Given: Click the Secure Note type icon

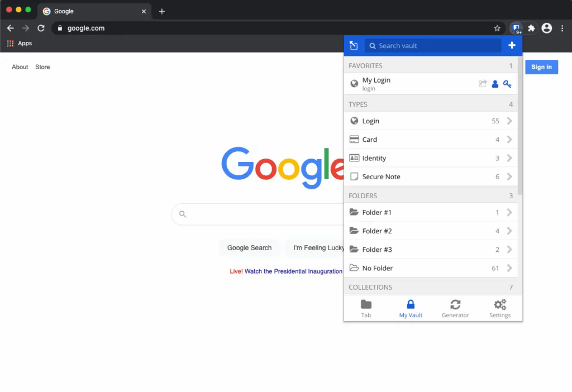Looking at the screenshot, I should 354,176.
